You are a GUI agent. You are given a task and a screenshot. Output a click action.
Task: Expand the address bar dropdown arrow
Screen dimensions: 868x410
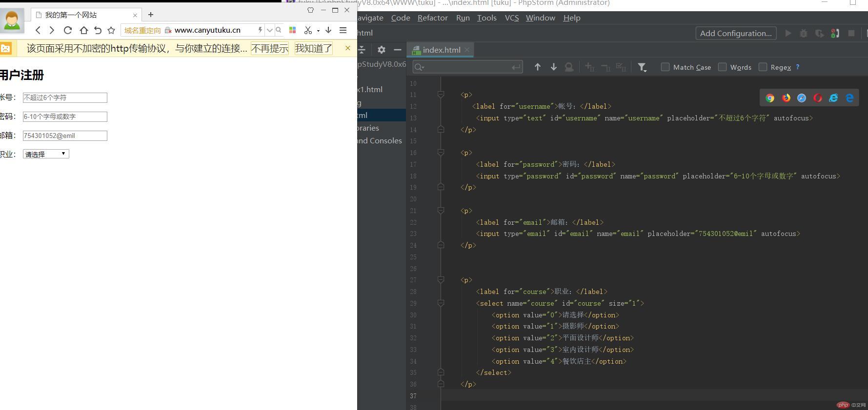pyautogui.click(x=269, y=30)
